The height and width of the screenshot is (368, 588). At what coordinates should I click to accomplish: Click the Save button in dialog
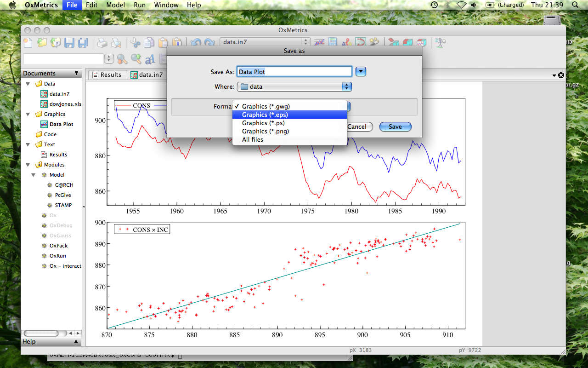pyautogui.click(x=395, y=127)
